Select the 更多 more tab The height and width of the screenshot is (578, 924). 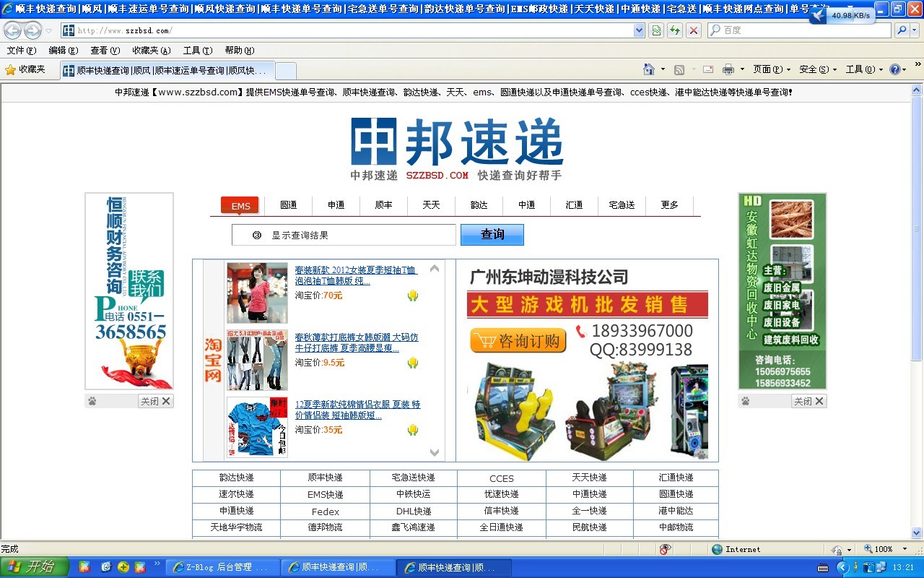point(669,205)
